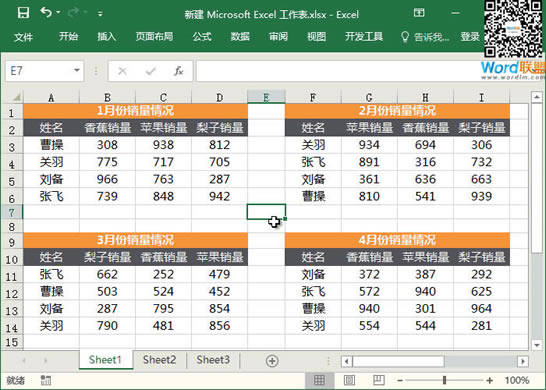Click the Select All corner triangle
The image size is (546, 390).
tap(16, 97)
